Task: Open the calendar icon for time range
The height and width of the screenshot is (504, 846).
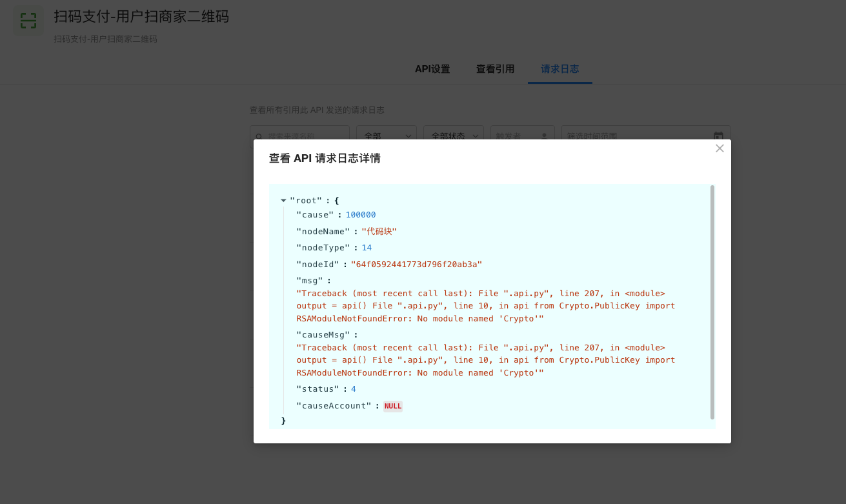Action: coord(718,136)
